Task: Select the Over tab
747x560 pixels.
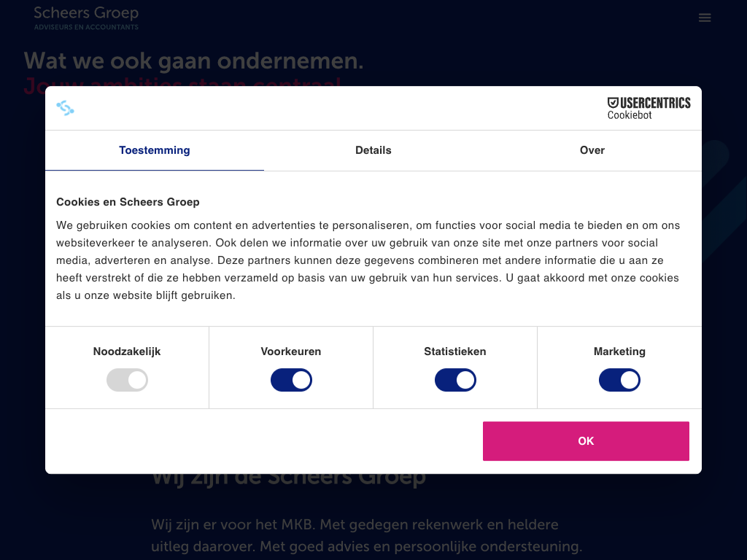Action: pyautogui.click(x=592, y=150)
